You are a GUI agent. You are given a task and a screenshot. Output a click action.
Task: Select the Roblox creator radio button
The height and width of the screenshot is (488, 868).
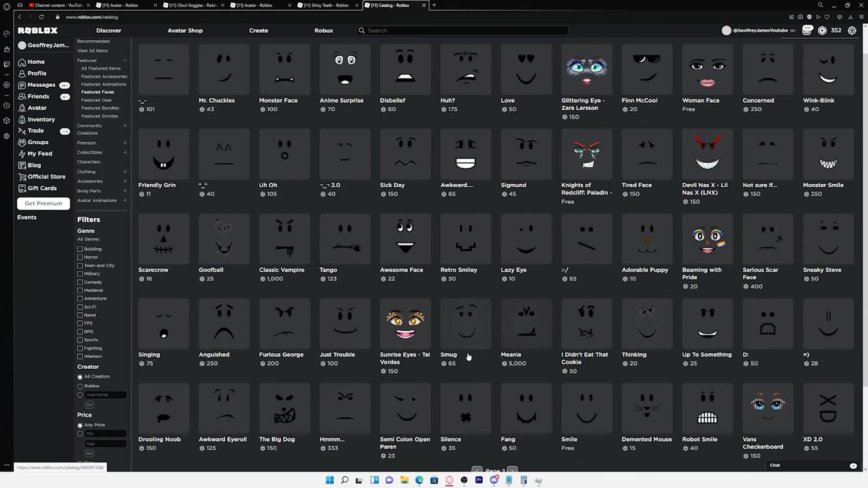[x=80, y=386]
